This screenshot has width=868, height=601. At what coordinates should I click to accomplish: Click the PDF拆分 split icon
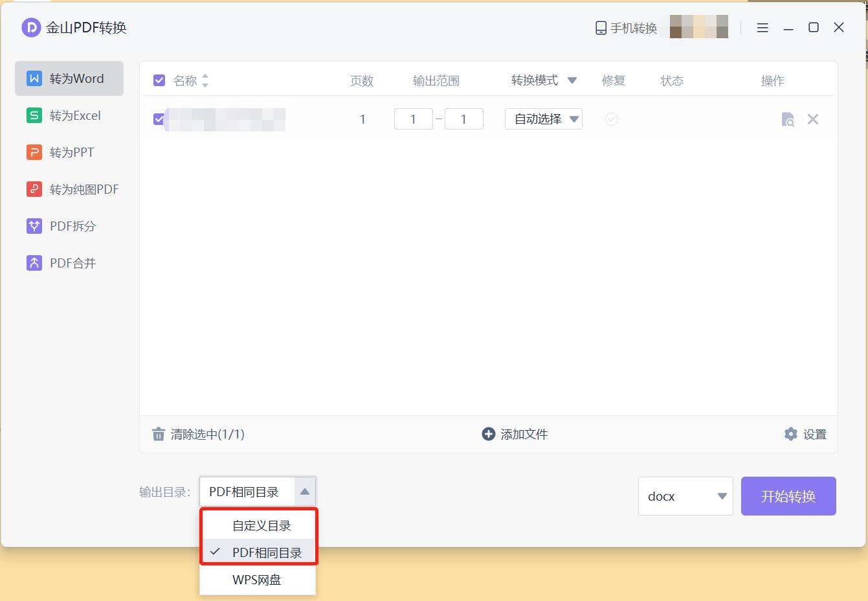click(34, 226)
